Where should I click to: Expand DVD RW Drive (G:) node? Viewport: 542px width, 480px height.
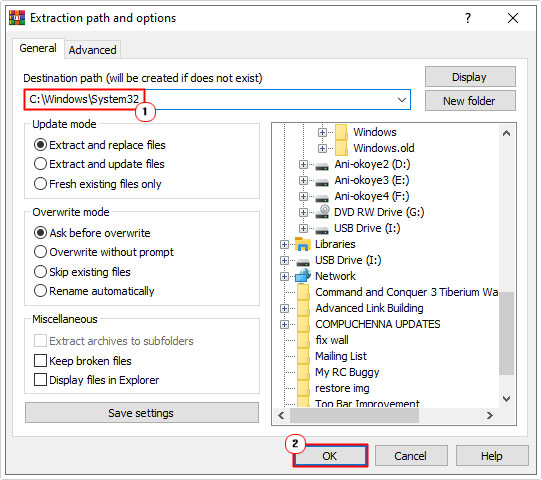[x=303, y=213]
